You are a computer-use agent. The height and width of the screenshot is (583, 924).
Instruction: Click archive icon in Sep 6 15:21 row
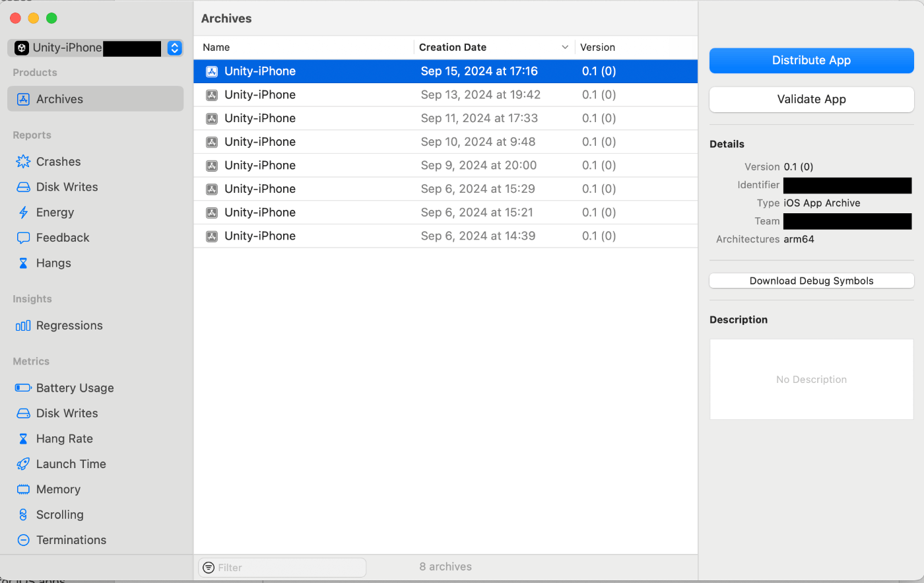[x=212, y=213]
